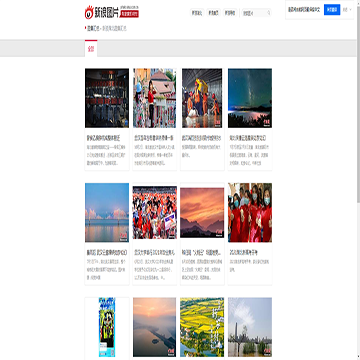Open the starry Milky Way night sky thumbnail
360x360 pixels.
tap(250, 98)
